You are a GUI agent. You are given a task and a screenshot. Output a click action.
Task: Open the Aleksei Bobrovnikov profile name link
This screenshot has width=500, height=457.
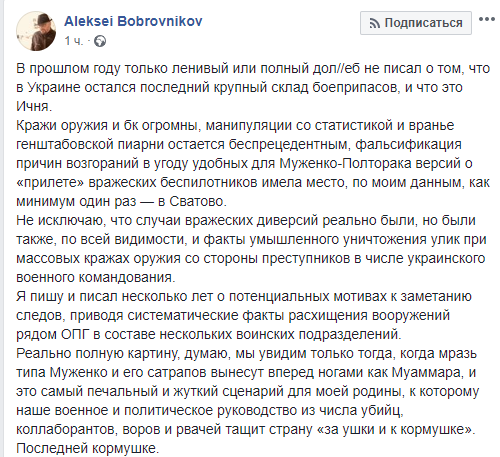click(133, 21)
